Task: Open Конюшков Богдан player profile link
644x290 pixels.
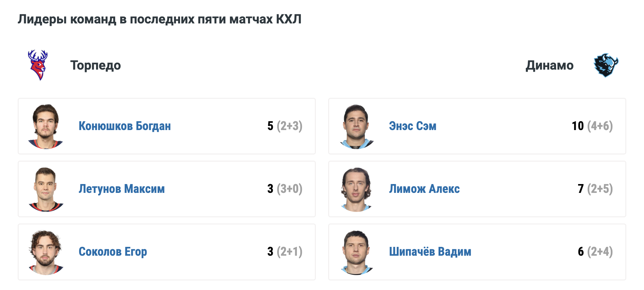Action: point(125,126)
